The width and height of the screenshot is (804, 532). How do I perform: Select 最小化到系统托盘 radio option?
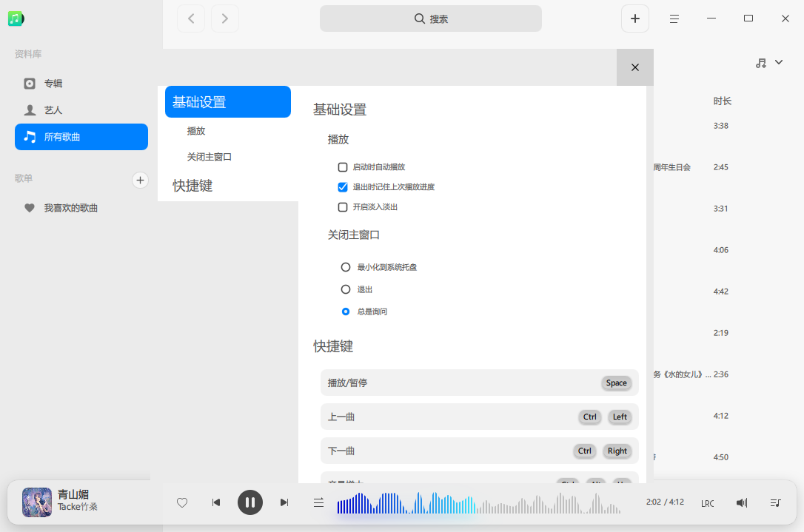pos(346,267)
